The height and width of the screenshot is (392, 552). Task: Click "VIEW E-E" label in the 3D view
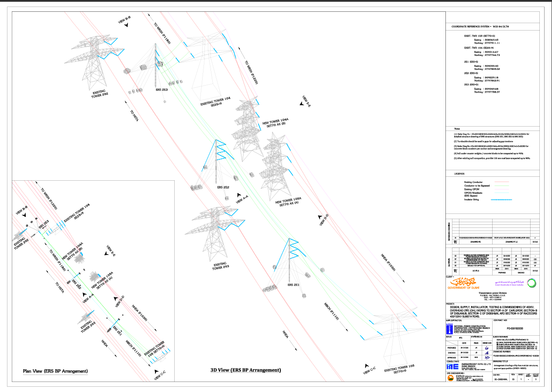pyautogui.click(x=306, y=102)
